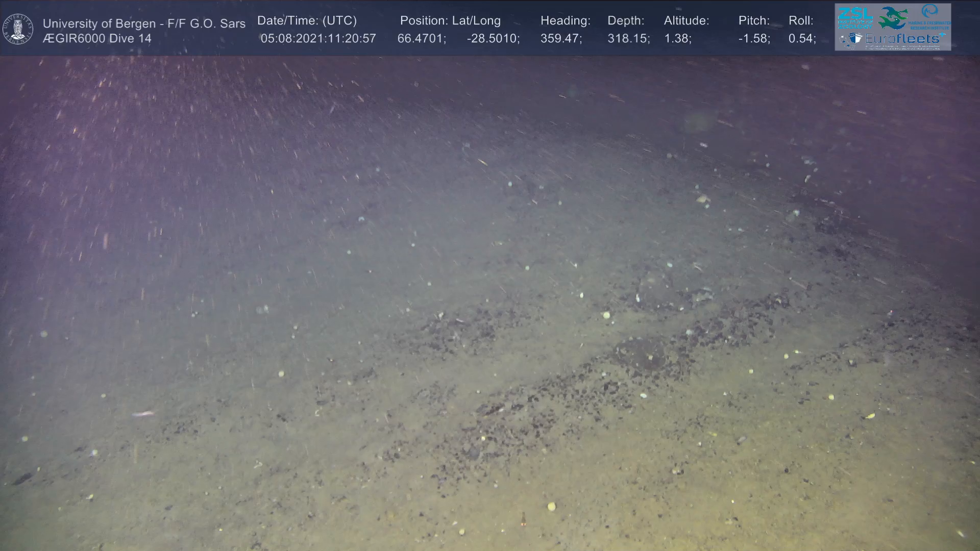Select the Heading label
Viewport: 980px width, 551px height.
tap(565, 20)
